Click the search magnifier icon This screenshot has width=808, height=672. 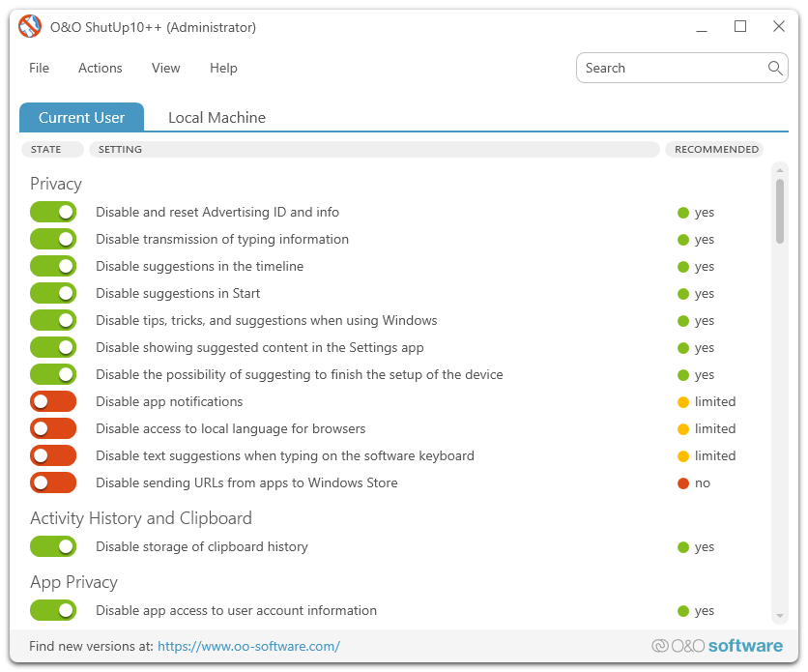tap(774, 68)
